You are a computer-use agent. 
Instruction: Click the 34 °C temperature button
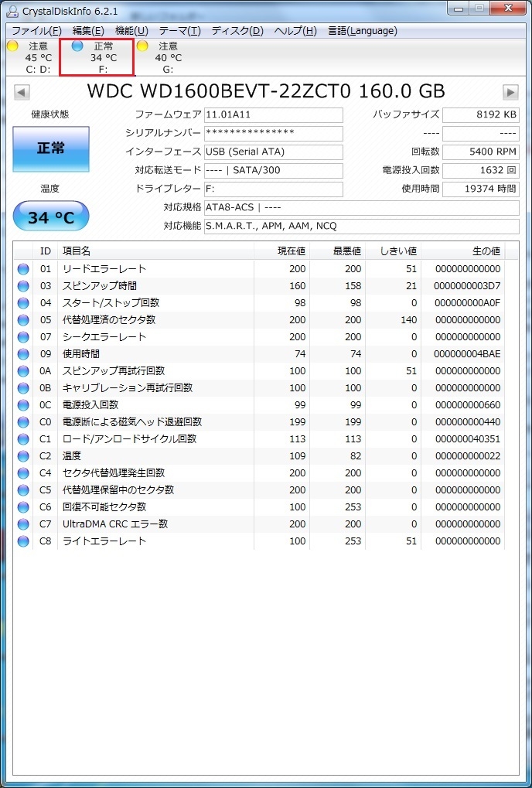point(51,217)
